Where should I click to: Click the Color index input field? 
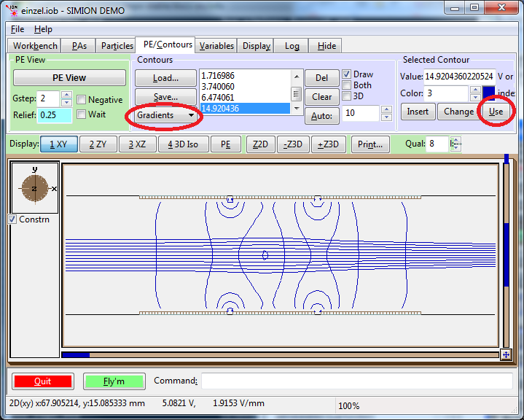447,93
